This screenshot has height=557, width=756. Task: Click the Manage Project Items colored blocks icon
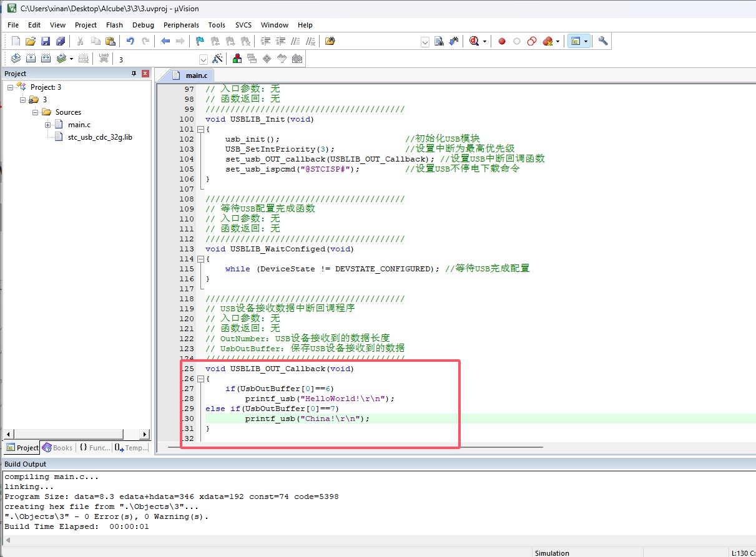coord(237,59)
